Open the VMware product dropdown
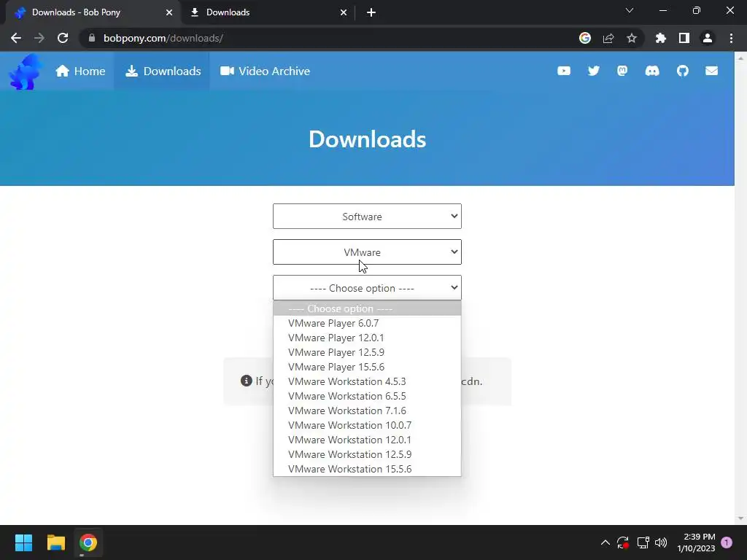The image size is (747, 560). point(367,252)
